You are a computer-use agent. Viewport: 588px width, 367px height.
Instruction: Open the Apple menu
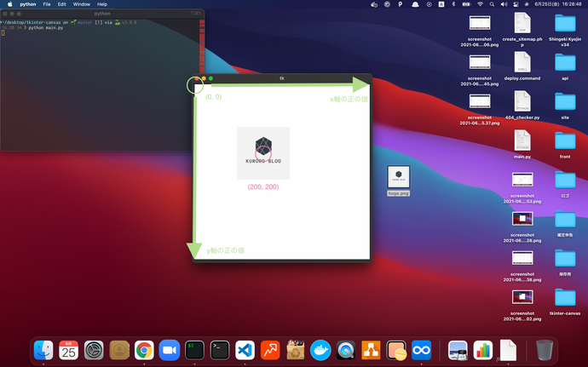click(x=9, y=4)
